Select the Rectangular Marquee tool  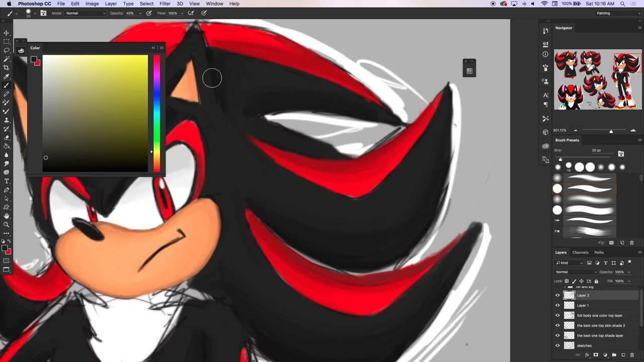coord(7,41)
